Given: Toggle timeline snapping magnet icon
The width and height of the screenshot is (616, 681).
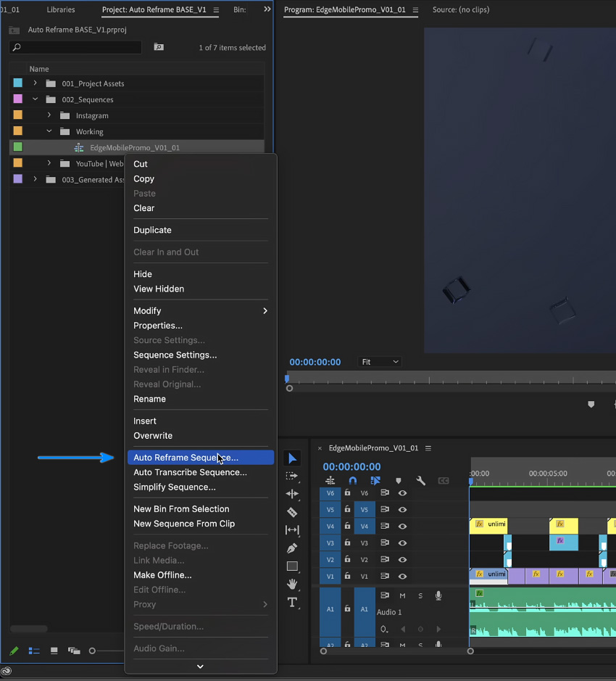Looking at the screenshot, I should pos(352,480).
